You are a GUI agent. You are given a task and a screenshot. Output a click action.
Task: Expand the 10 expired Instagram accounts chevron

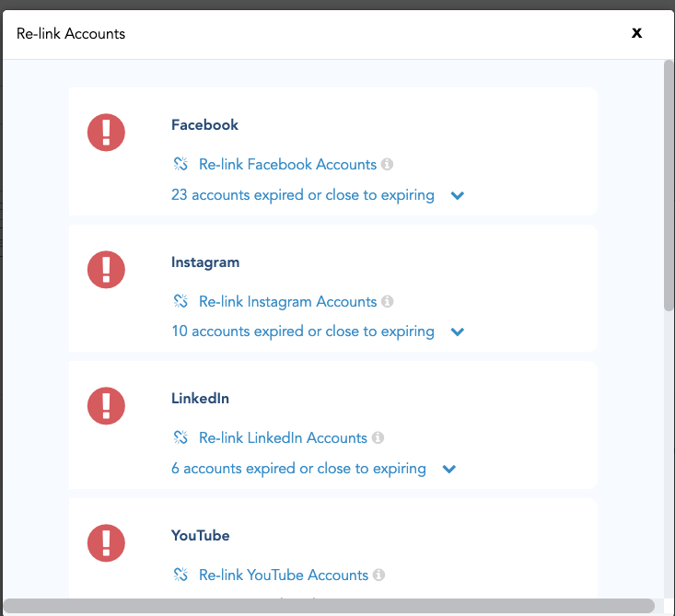(458, 331)
